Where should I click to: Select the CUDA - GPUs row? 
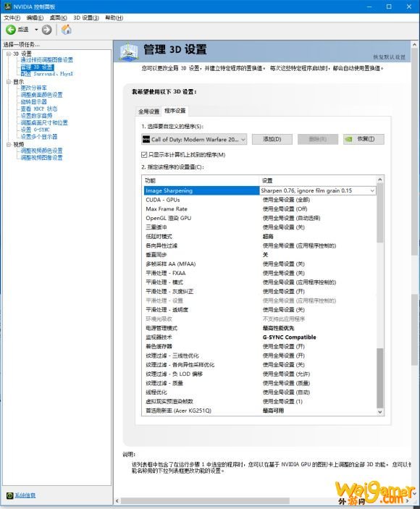point(260,200)
